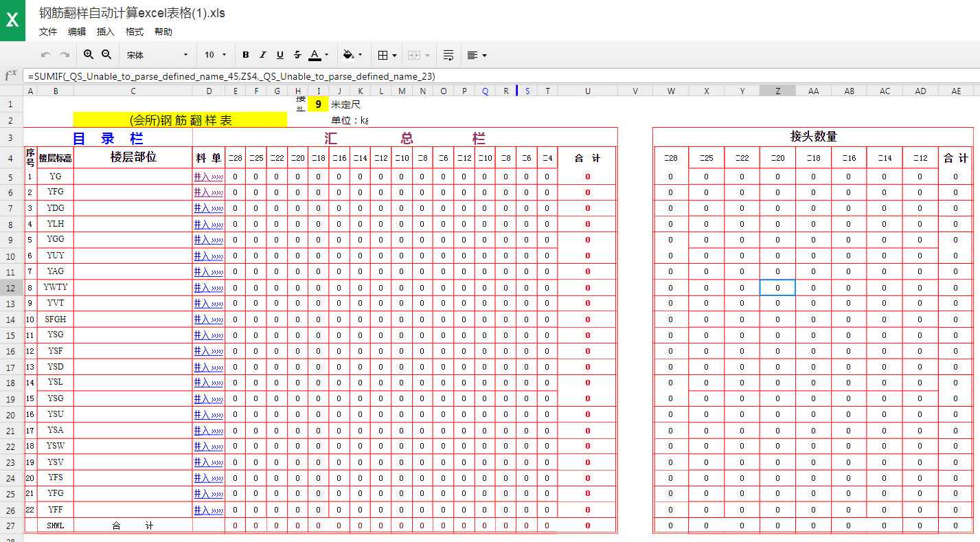Expand the text color dropdown arrow
Image resolution: width=980 pixels, height=542 pixels.
click(x=326, y=55)
